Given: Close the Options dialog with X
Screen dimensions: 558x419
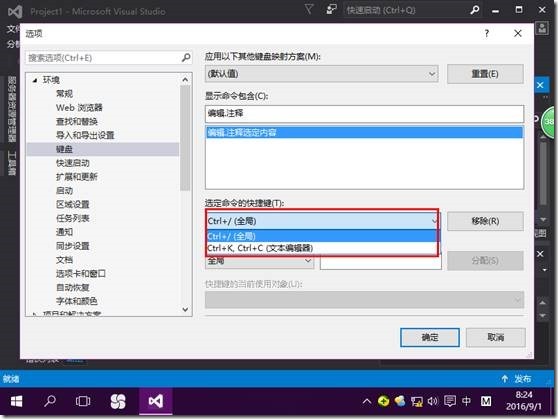Looking at the screenshot, I should click(518, 33).
